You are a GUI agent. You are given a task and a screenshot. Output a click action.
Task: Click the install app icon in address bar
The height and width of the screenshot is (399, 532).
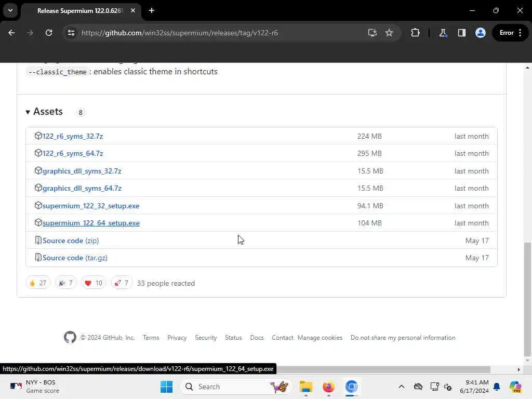point(373,33)
